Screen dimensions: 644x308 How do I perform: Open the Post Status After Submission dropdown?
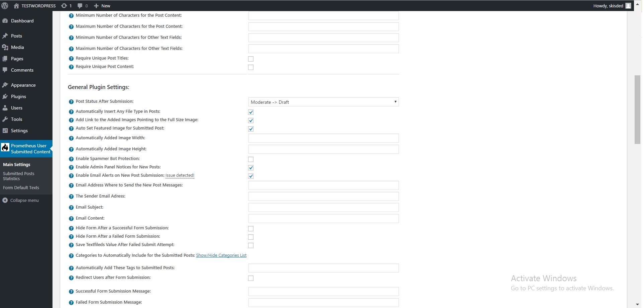(323, 102)
